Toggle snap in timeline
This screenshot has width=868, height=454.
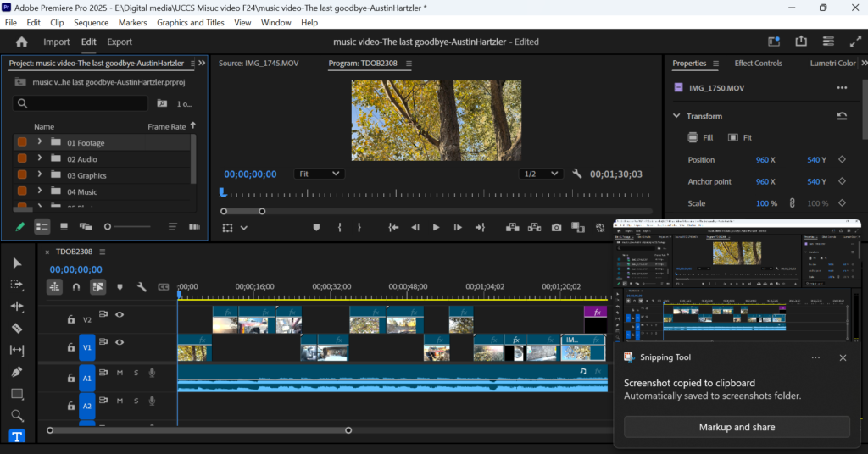point(76,287)
